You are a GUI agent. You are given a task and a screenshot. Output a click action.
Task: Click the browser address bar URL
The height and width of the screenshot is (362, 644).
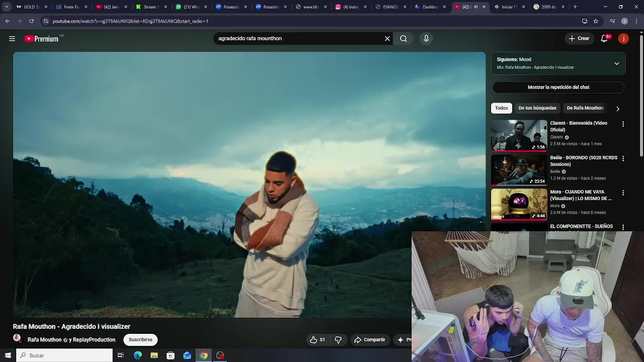pyautogui.click(x=130, y=21)
